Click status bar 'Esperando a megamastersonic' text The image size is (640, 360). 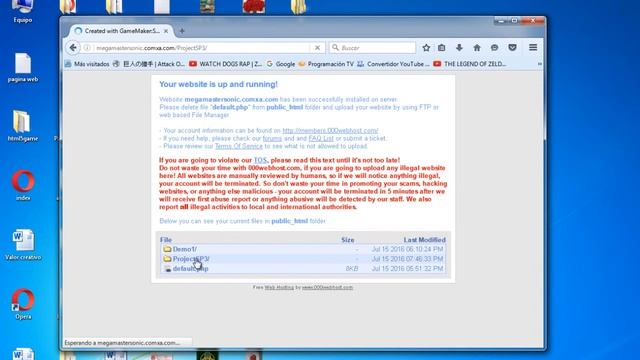pyautogui.click(x=122, y=343)
